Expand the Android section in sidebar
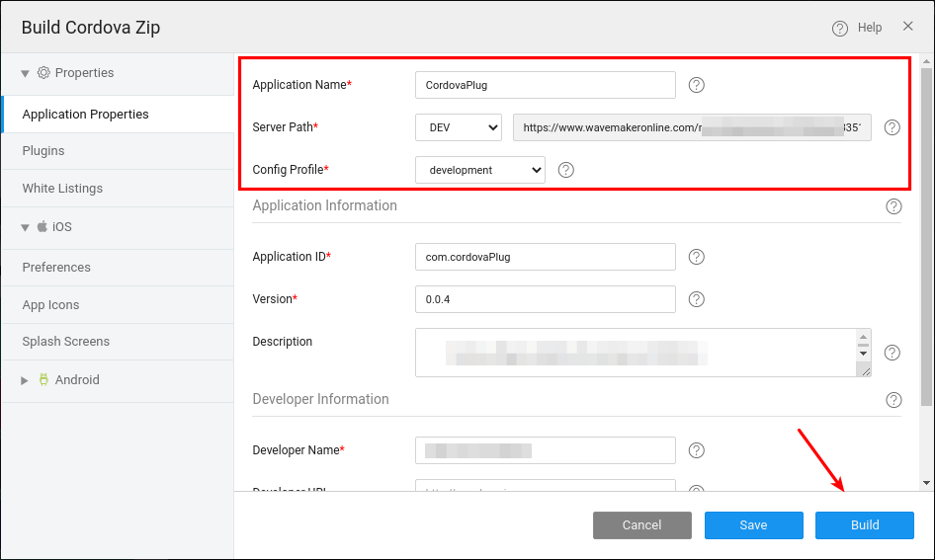 click(x=26, y=380)
